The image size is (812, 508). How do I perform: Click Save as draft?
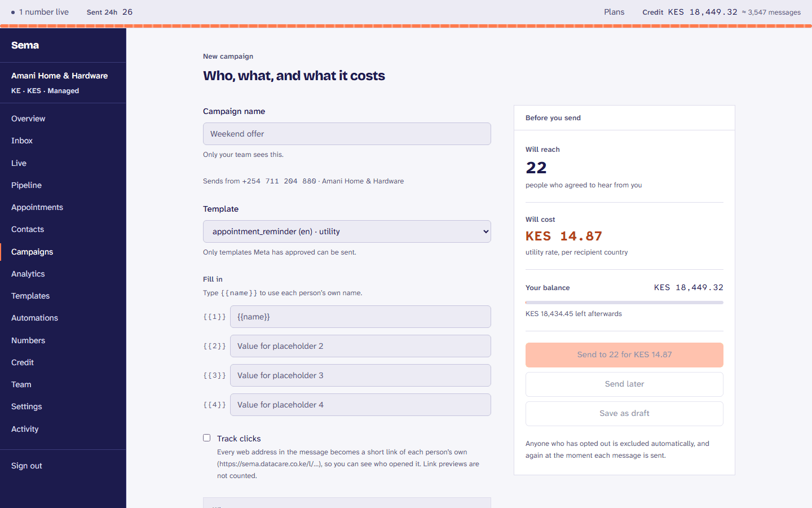624,414
